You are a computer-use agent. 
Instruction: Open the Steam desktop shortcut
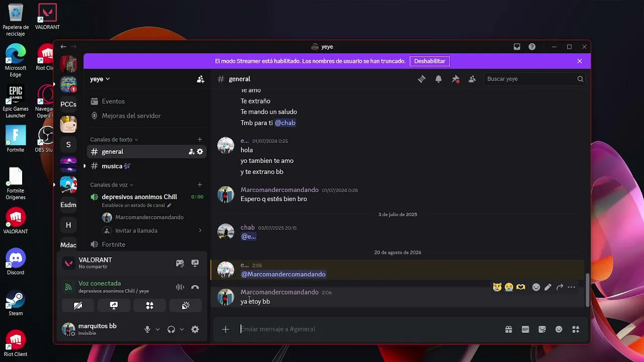click(16, 302)
